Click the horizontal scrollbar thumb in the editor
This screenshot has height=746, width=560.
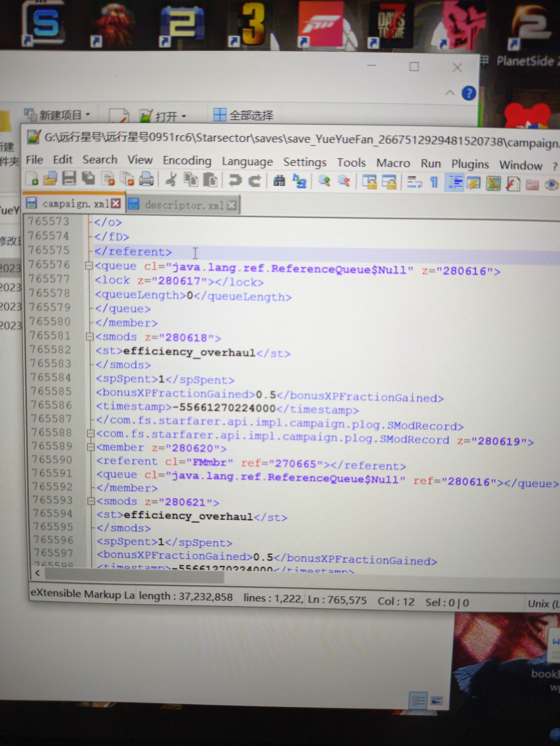click(x=134, y=575)
